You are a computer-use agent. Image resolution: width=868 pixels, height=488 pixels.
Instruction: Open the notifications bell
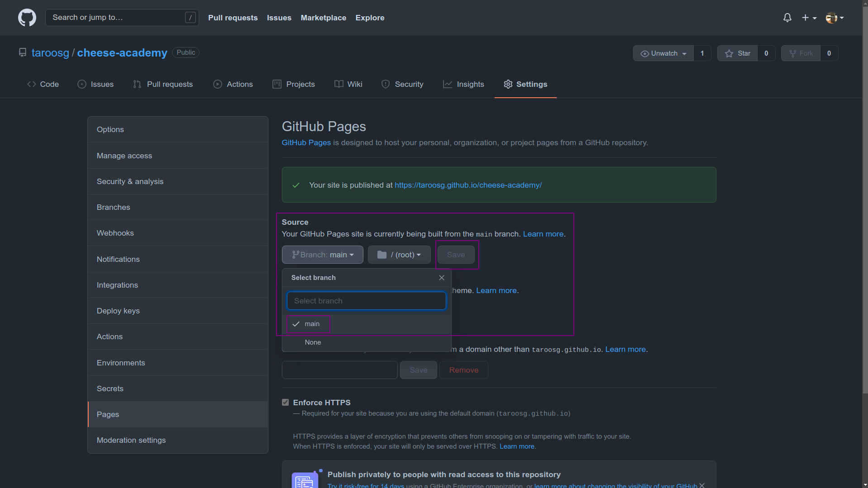pos(787,18)
